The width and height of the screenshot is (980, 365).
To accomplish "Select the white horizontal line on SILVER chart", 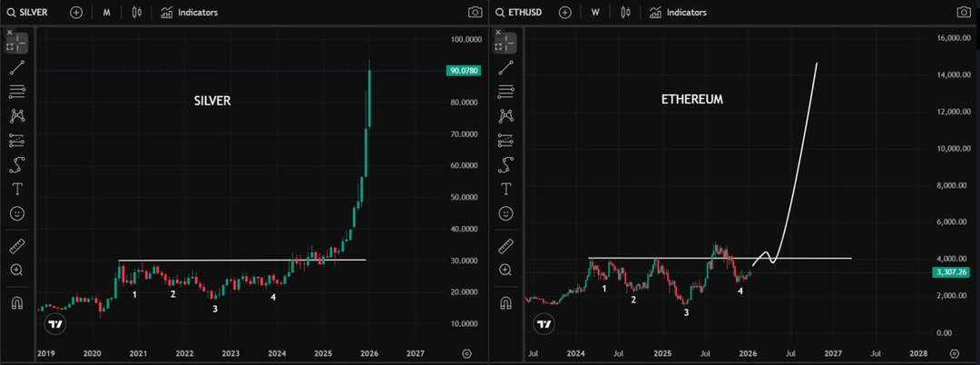I will tap(242, 260).
